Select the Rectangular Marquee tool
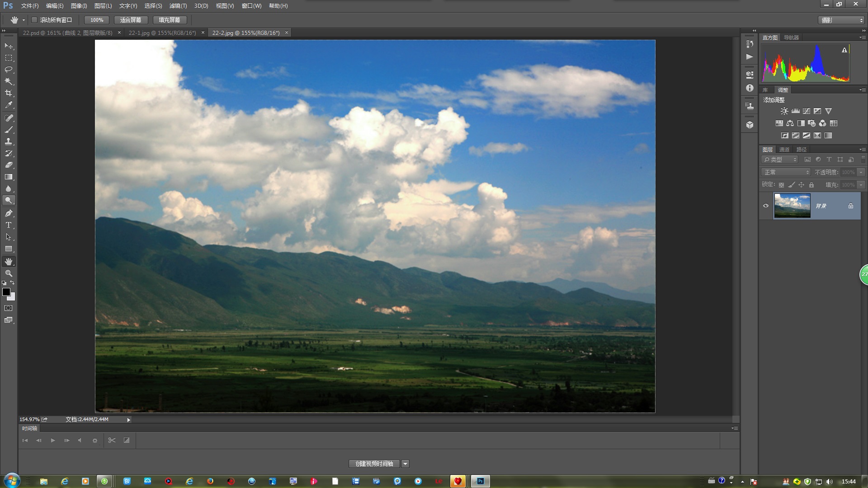 pyautogui.click(x=9, y=58)
